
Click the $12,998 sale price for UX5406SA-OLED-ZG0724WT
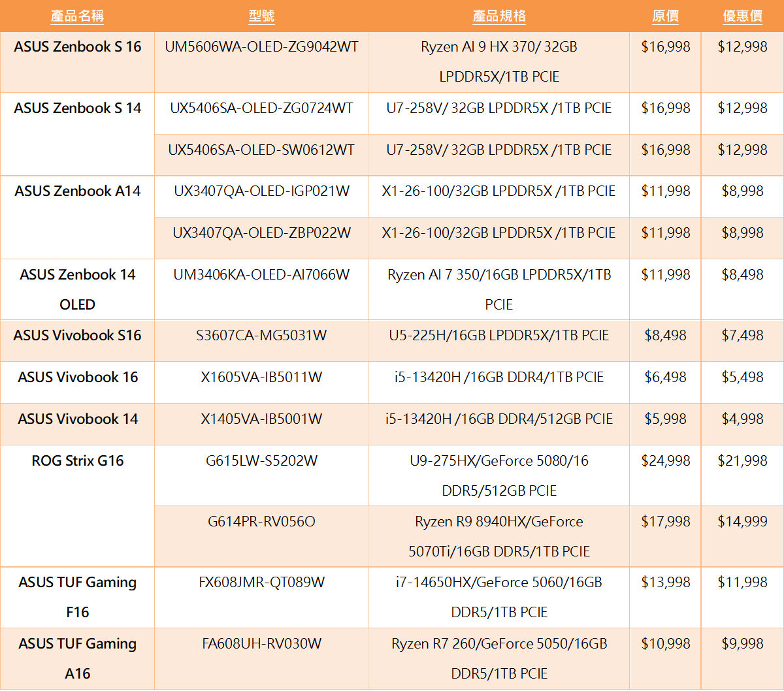click(x=742, y=108)
